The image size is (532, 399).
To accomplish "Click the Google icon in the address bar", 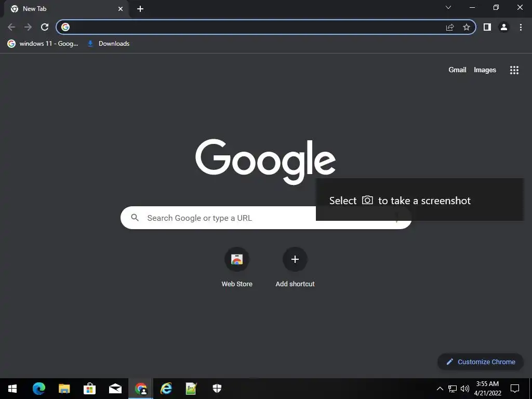I will click(x=65, y=27).
